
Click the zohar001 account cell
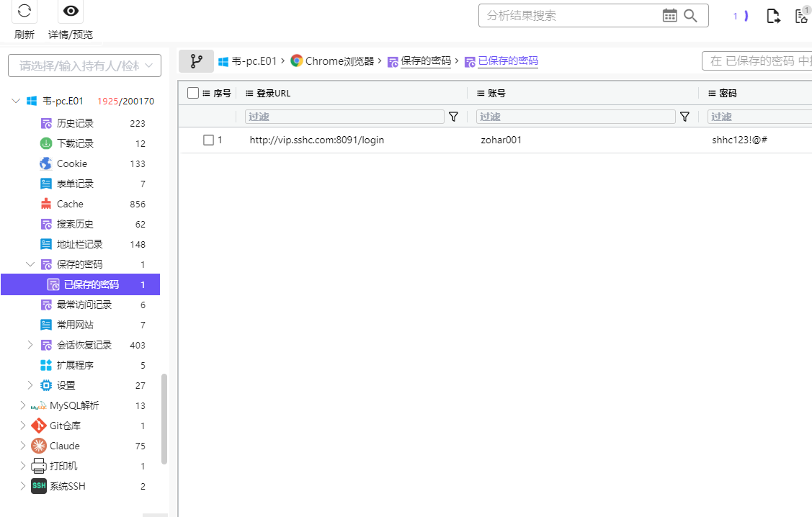(x=501, y=140)
